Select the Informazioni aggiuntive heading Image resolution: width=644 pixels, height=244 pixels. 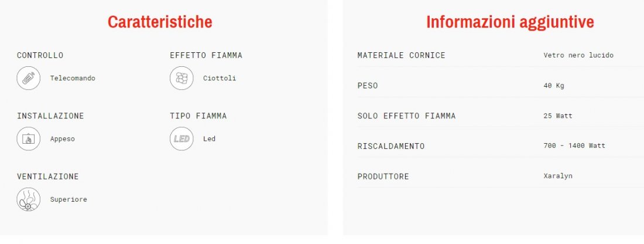tap(510, 22)
